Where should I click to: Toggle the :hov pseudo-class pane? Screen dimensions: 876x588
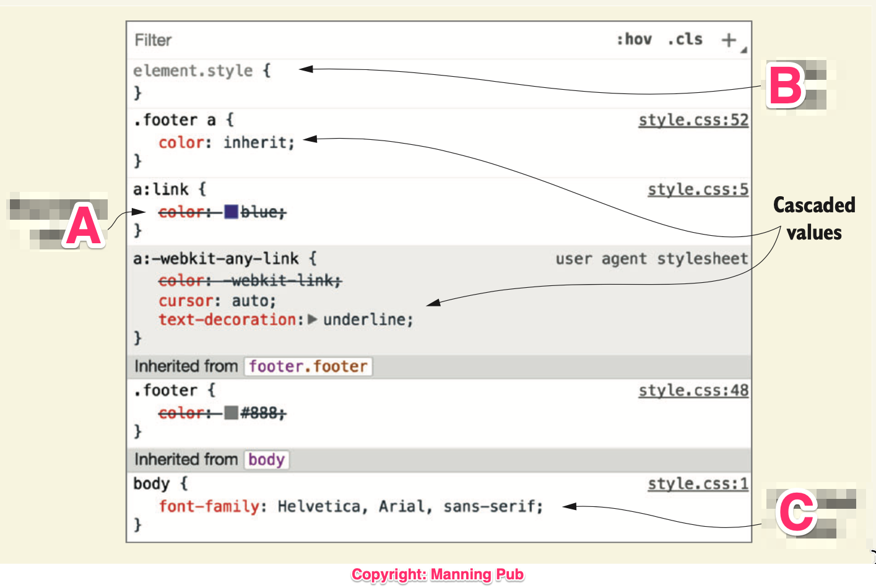(635, 39)
